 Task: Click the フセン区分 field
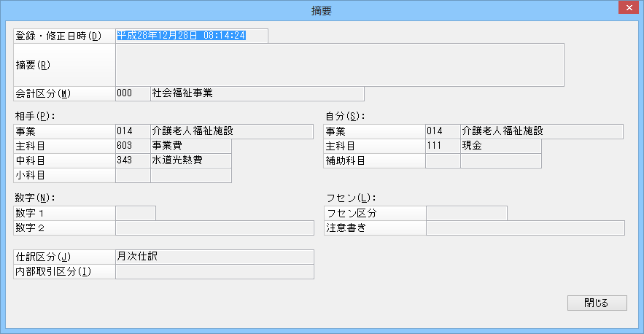tap(466, 213)
